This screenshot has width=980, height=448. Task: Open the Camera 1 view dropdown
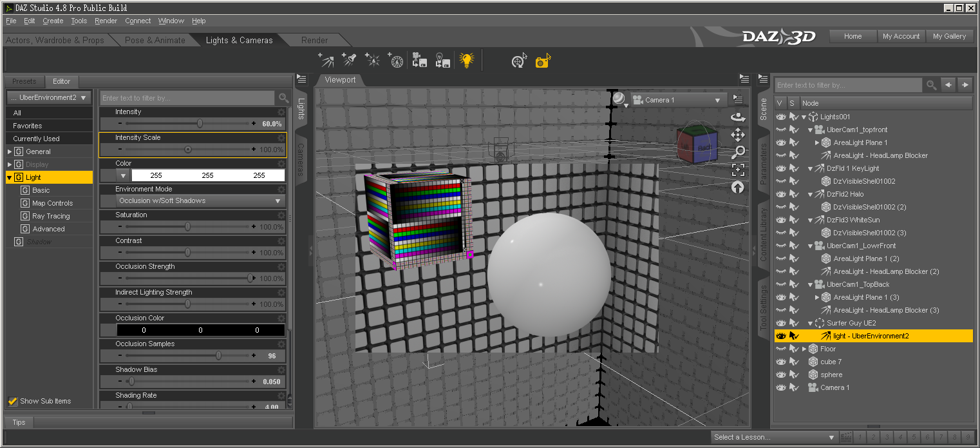pyautogui.click(x=678, y=100)
